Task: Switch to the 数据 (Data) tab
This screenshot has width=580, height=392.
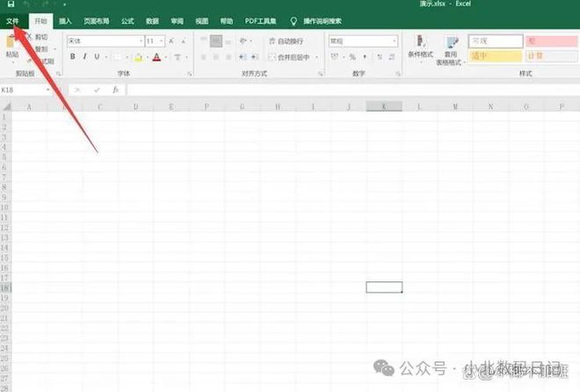Action: [x=152, y=21]
